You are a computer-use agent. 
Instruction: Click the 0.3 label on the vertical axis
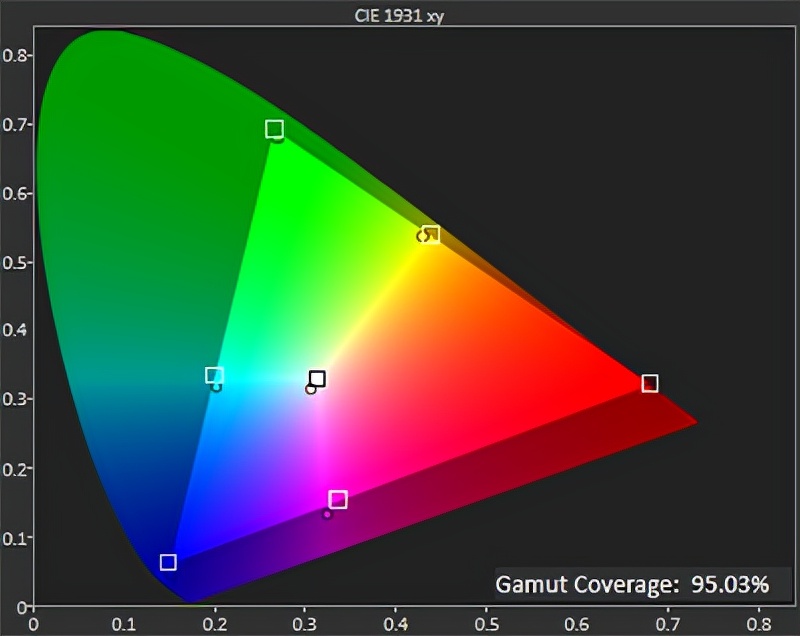tap(15, 399)
